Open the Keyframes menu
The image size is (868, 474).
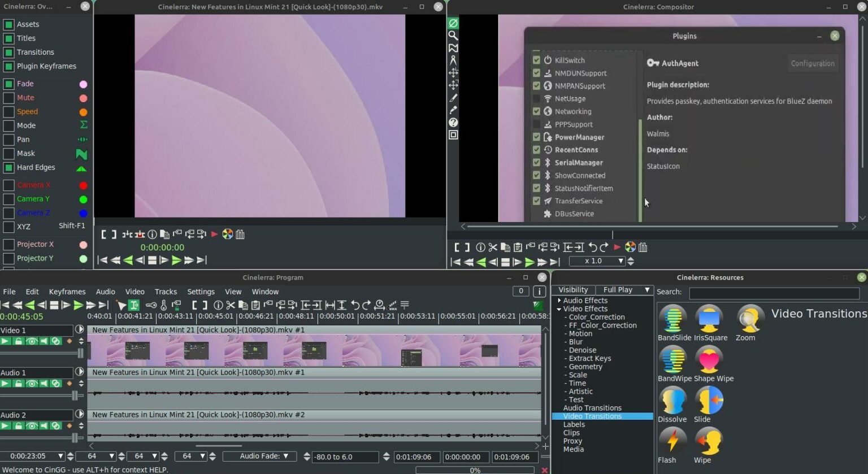67,292
